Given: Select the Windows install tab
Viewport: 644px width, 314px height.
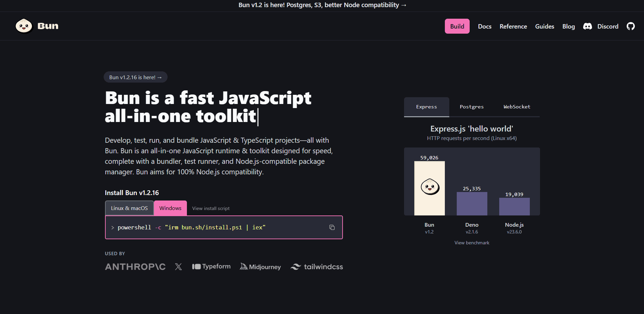Looking at the screenshot, I should 170,208.
